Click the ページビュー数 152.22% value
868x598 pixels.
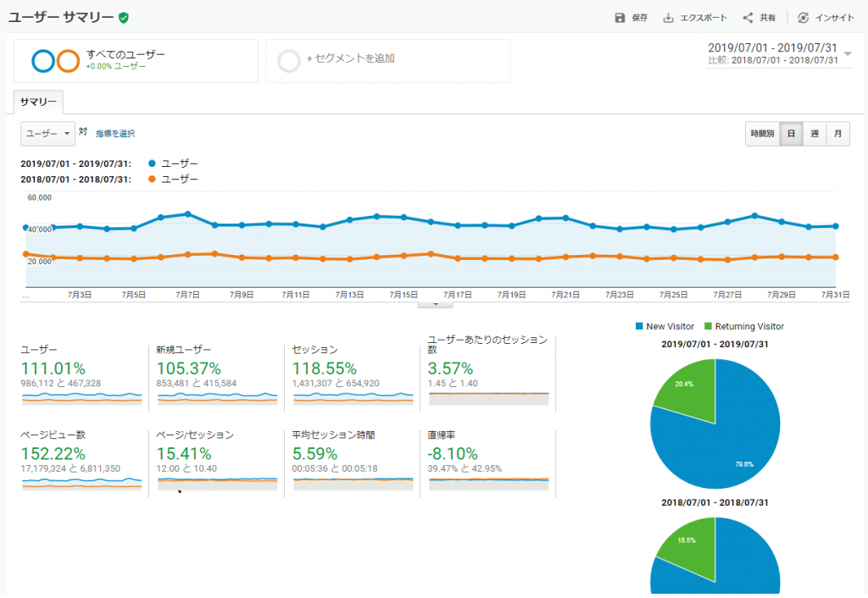[53, 454]
